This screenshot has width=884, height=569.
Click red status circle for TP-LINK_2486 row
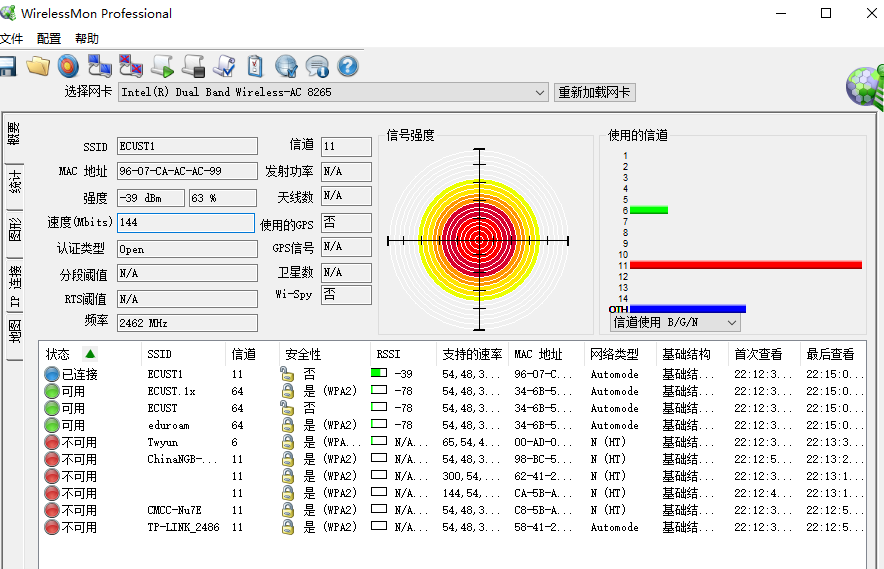(52, 527)
